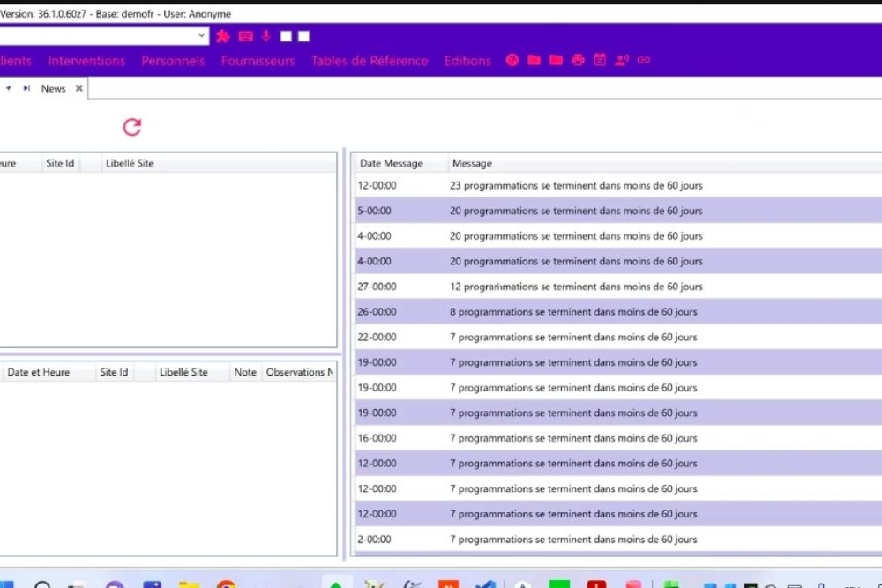Open the Fournisseurs menu
Viewport: 882px width, 588px height.
point(258,61)
